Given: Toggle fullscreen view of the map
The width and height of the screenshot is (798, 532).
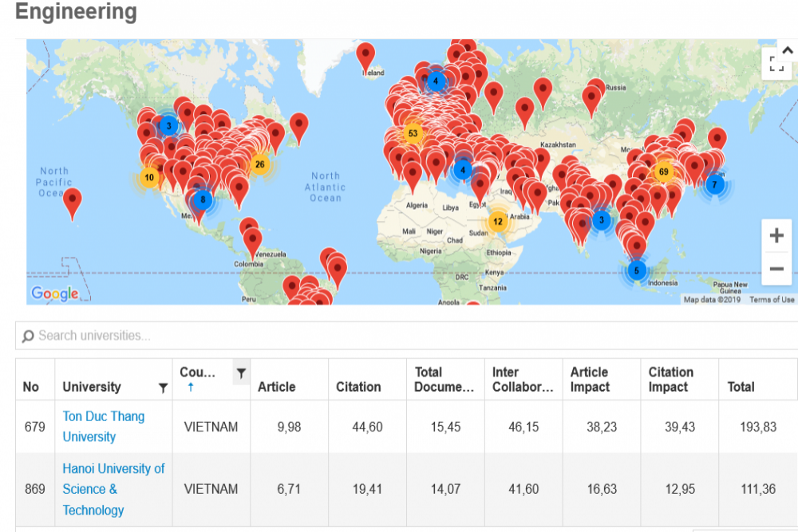Looking at the screenshot, I should tap(776, 64).
